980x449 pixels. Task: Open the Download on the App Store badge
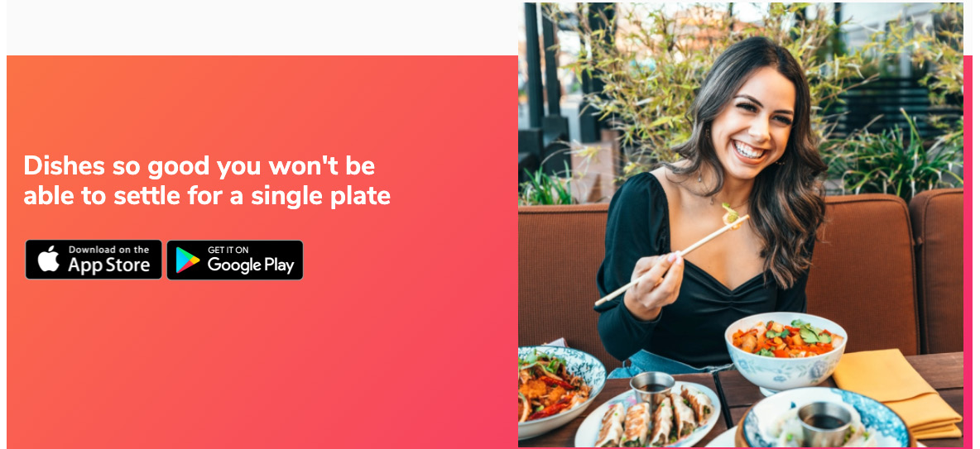click(94, 259)
